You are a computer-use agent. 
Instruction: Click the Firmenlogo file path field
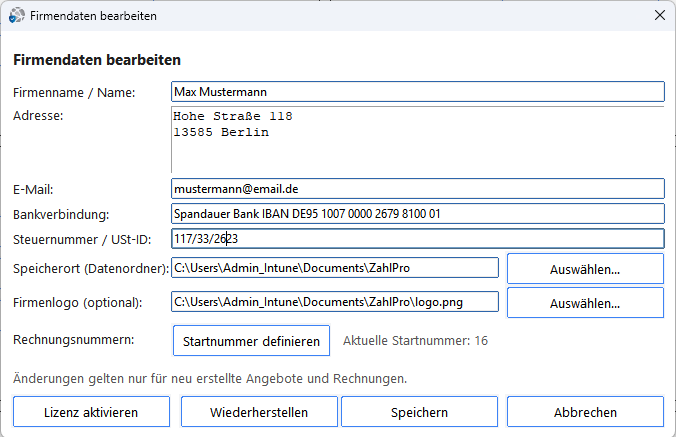(334, 302)
